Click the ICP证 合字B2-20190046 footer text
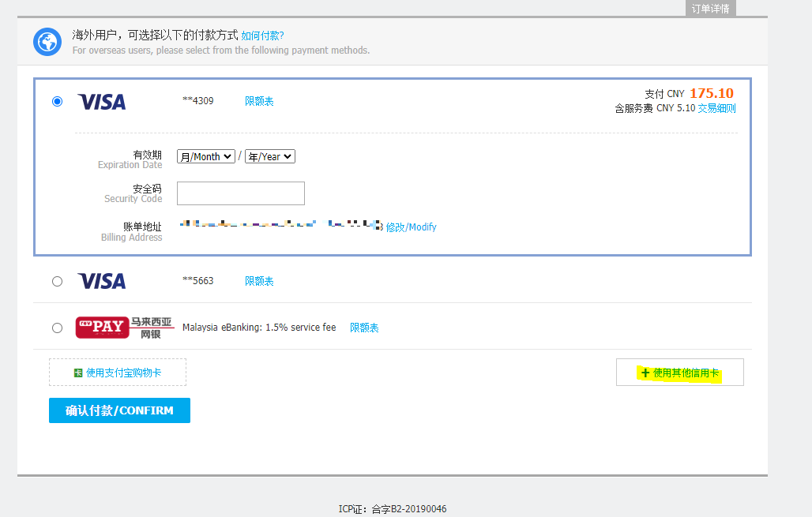Viewport: 812px width, 517px height. click(x=393, y=509)
